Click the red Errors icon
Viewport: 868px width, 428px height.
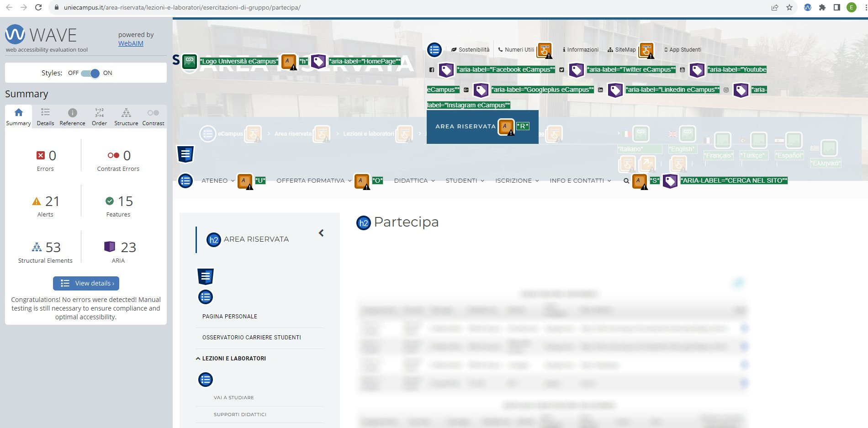41,155
